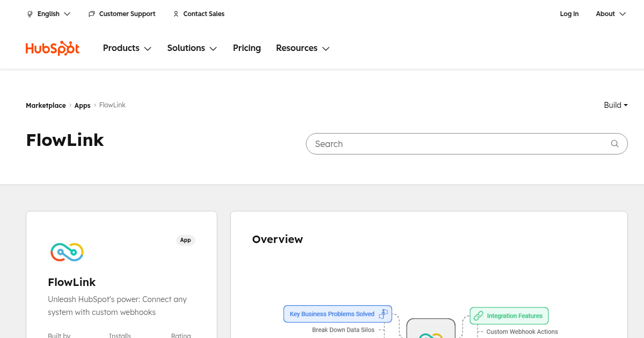
Task: Expand the Solutions menu
Action: click(192, 48)
